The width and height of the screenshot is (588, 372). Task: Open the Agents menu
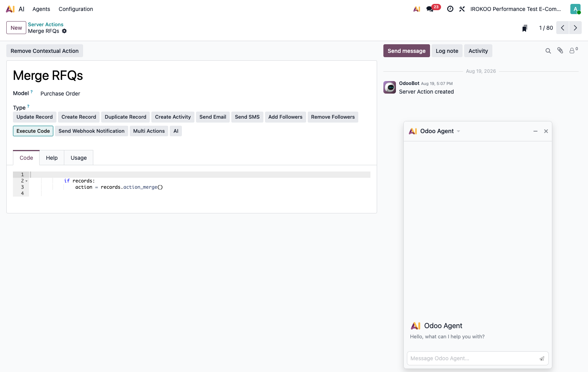coord(41,9)
